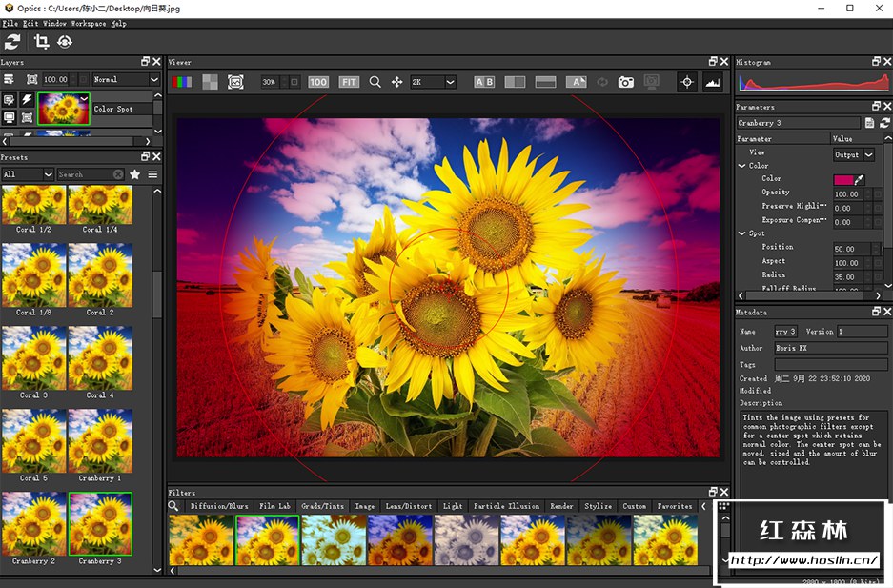Take a viewer snapshot with the camera icon

(x=625, y=82)
